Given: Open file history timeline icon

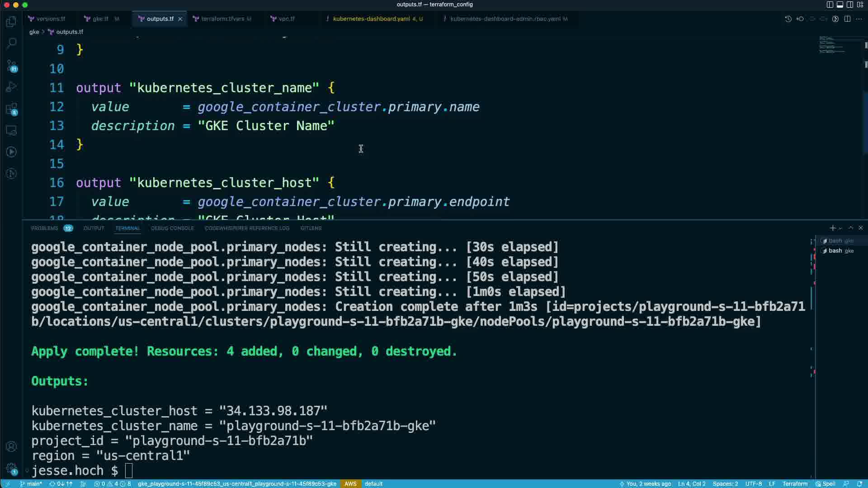Looking at the screenshot, I should [788, 19].
